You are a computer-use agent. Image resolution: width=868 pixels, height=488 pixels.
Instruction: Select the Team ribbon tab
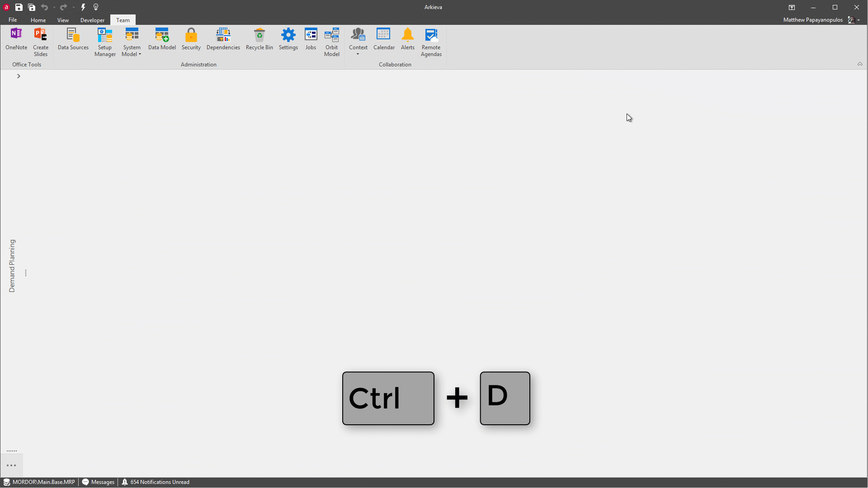(123, 20)
